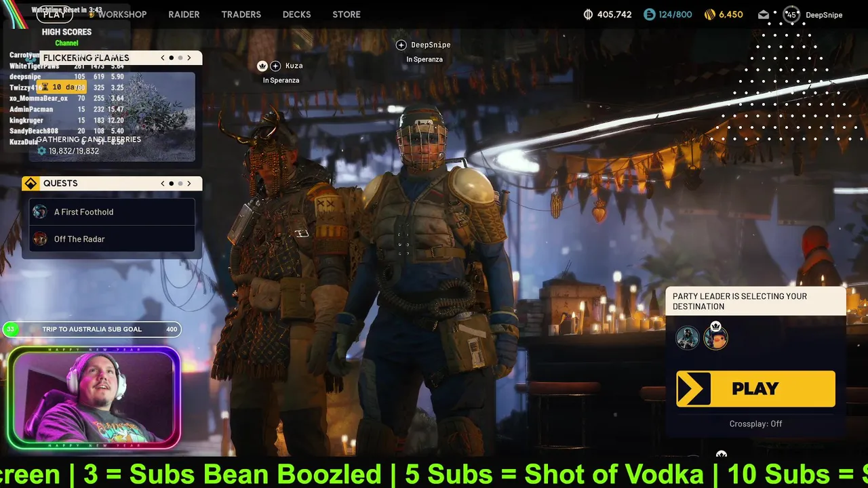The width and height of the screenshot is (868, 488).
Task: Open the RAIDER tab
Action: [x=184, y=14]
